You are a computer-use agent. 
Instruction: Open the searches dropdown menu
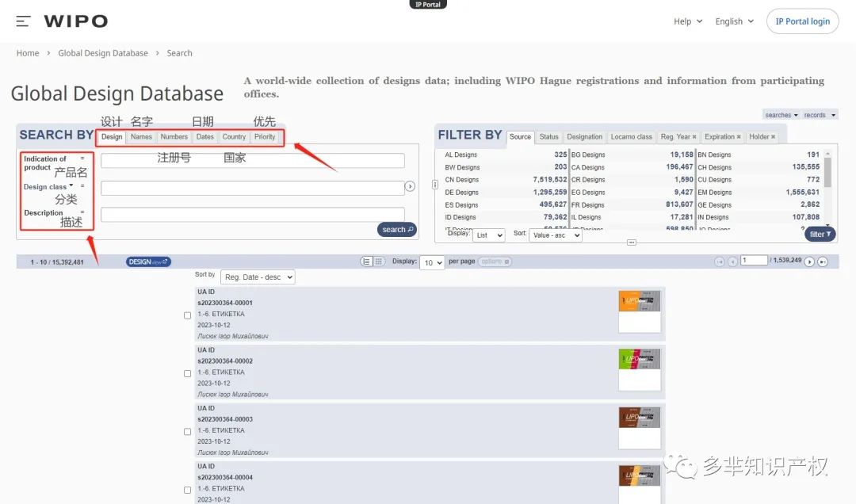(x=781, y=115)
